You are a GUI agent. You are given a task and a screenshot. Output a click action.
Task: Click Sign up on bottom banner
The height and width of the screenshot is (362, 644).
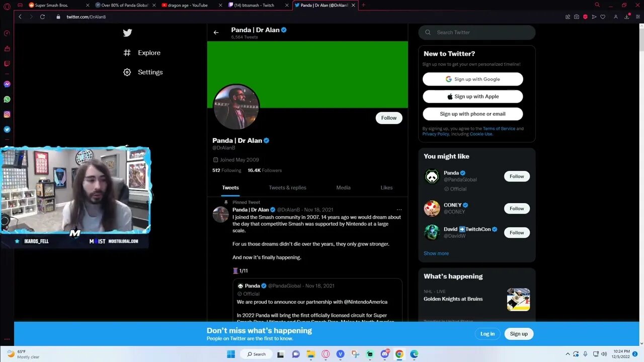[519, 334]
